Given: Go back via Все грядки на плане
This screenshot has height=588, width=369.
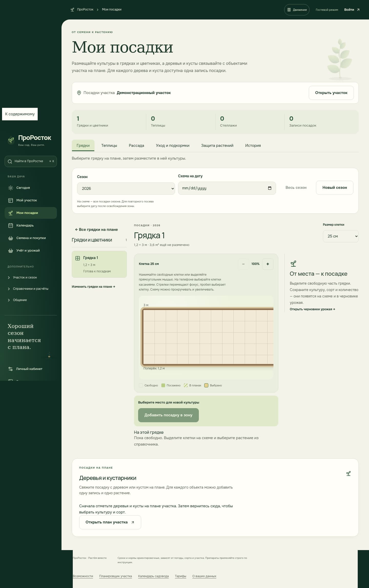Looking at the screenshot, I should pos(96,230).
